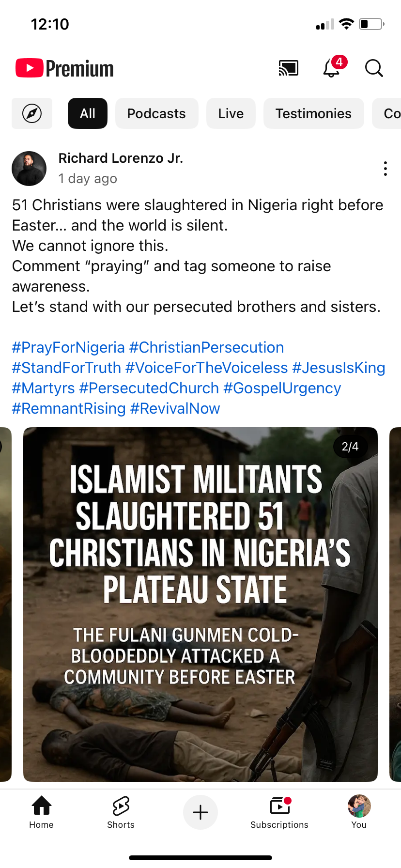The image size is (401, 868).
Task: Open notifications bell with 4 badge
Action: point(332,68)
